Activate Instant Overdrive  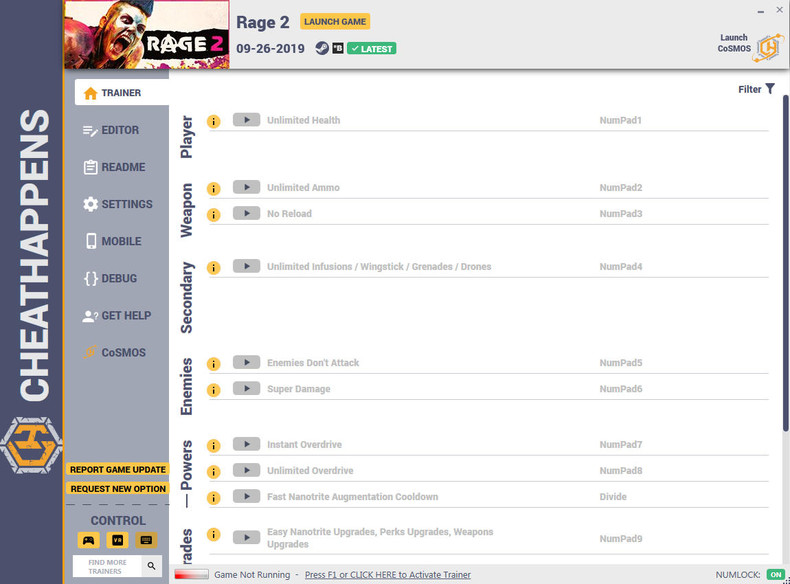pos(246,444)
